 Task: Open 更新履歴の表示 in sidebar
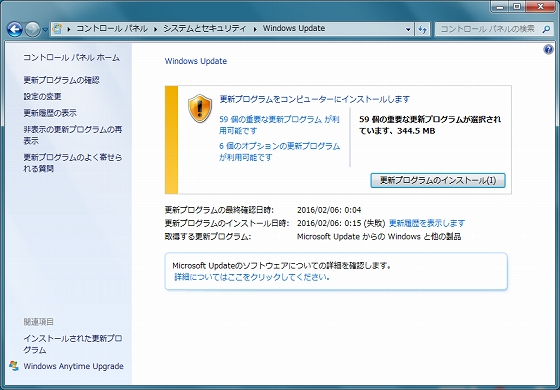(x=50, y=113)
